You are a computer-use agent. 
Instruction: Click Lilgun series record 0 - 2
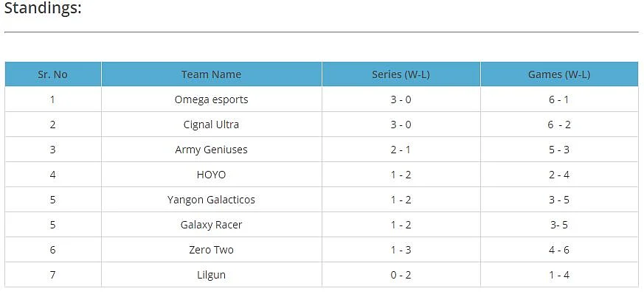[x=401, y=275]
